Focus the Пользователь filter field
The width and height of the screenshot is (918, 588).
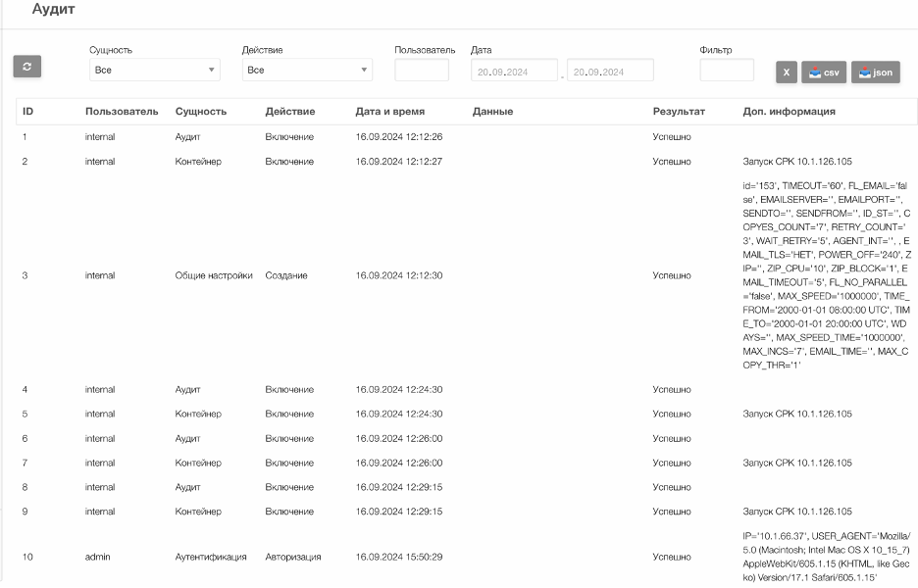coord(422,70)
